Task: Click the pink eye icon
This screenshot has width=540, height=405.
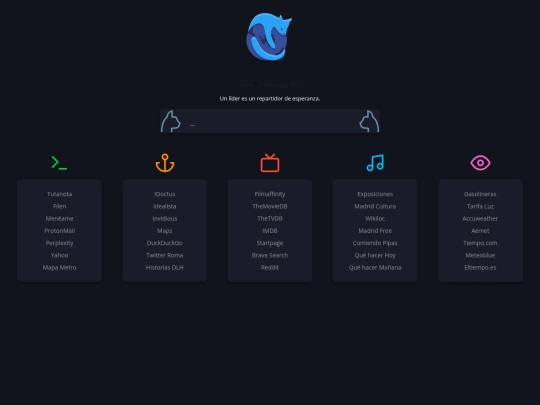Action: click(x=480, y=163)
